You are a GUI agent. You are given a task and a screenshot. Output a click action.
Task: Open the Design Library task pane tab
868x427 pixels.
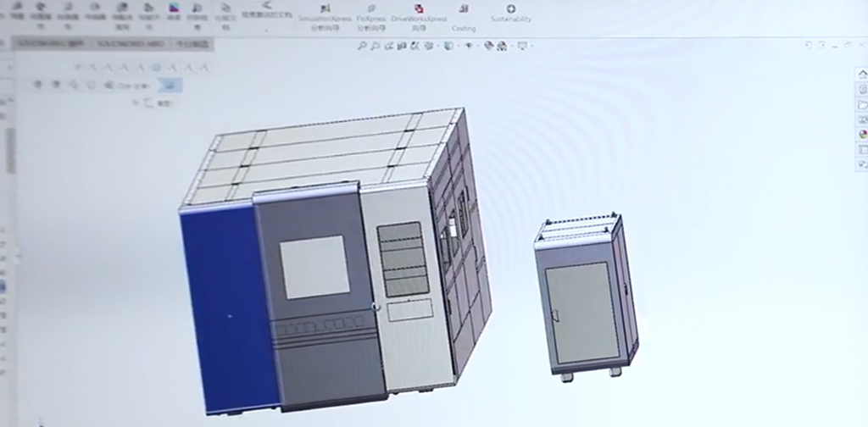tap(862, 89)
